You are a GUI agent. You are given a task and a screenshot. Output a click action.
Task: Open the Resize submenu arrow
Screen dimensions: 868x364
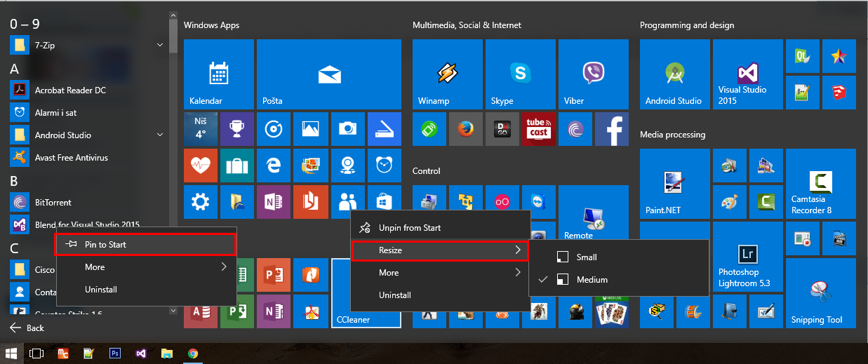tap(518, 250)
